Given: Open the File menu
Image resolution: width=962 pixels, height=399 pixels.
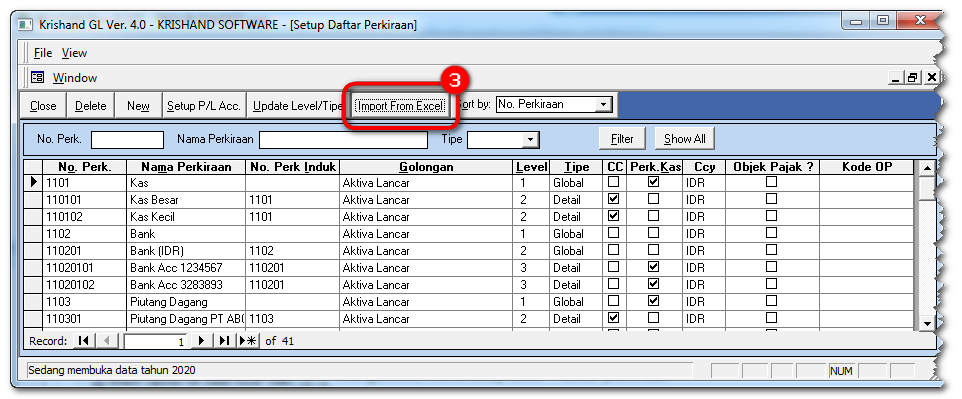Looking at the screenshot, I should click(42, 53).
